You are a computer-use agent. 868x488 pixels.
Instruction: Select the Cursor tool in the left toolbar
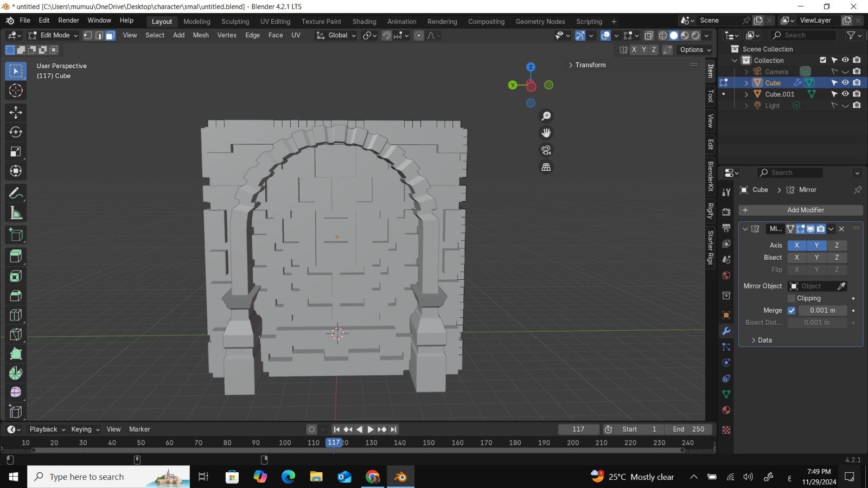(x=16, y=91)
